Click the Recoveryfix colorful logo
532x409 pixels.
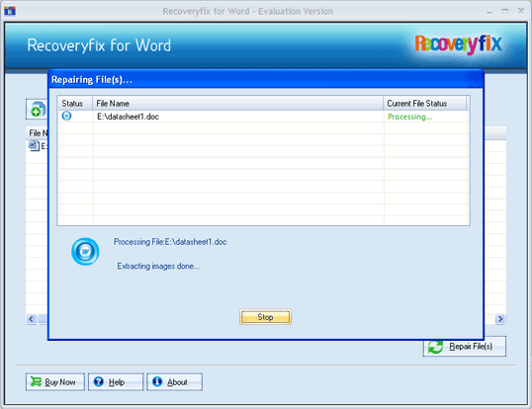click(458, 44)
